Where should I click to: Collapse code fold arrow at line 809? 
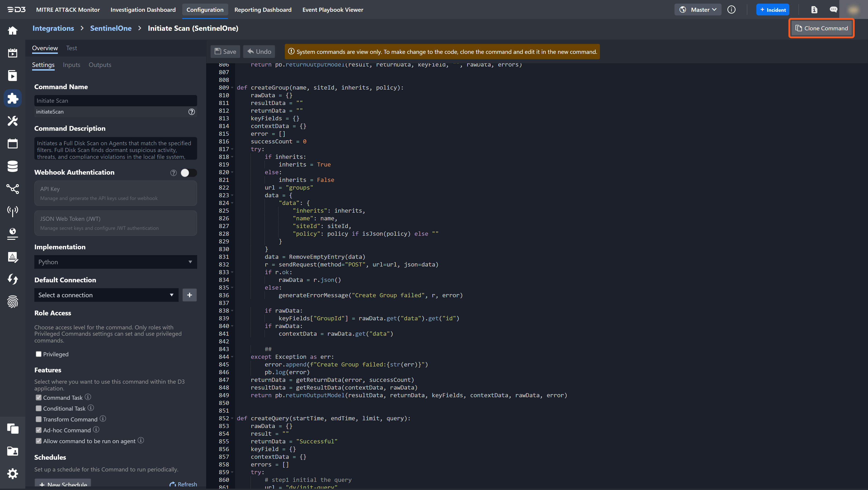coord(232,88)
